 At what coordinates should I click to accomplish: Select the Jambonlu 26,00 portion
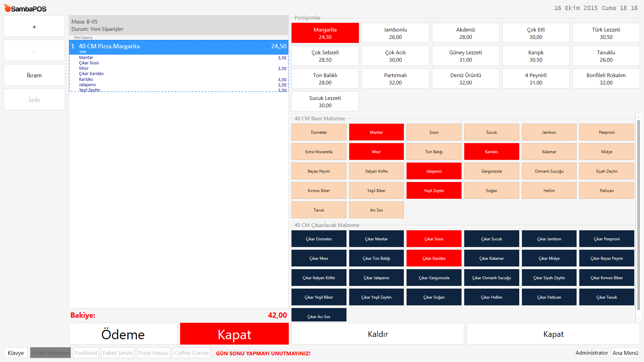(x=395, y=33)
